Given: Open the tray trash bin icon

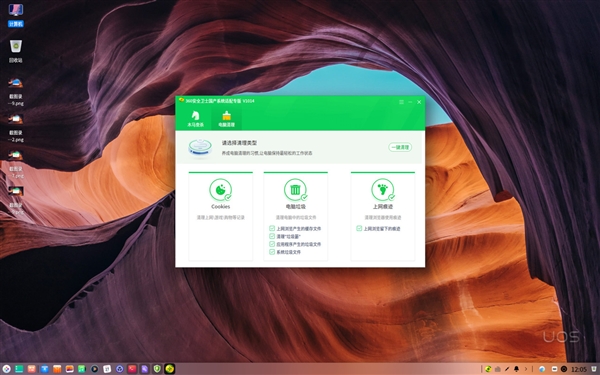Looking at the screenshot, I should point(594,369).
